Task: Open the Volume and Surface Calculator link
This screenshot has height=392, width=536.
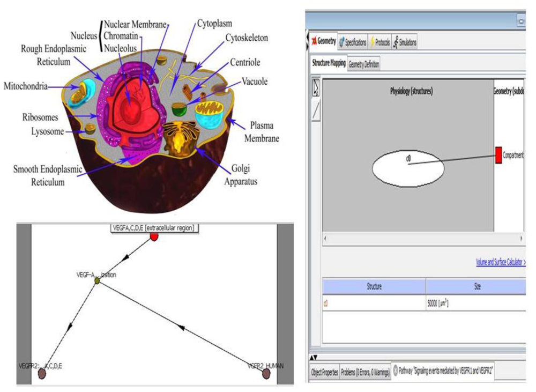Action: point(500,262)
